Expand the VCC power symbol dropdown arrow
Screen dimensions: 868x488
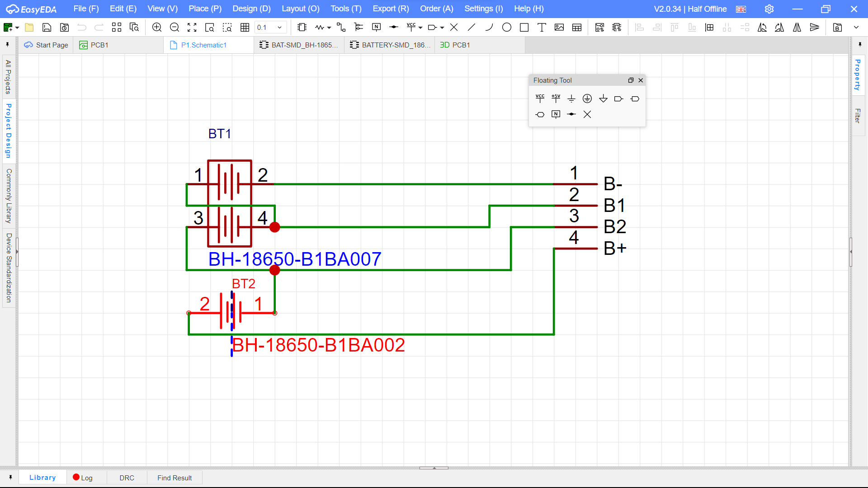click(x=420, y=28)
